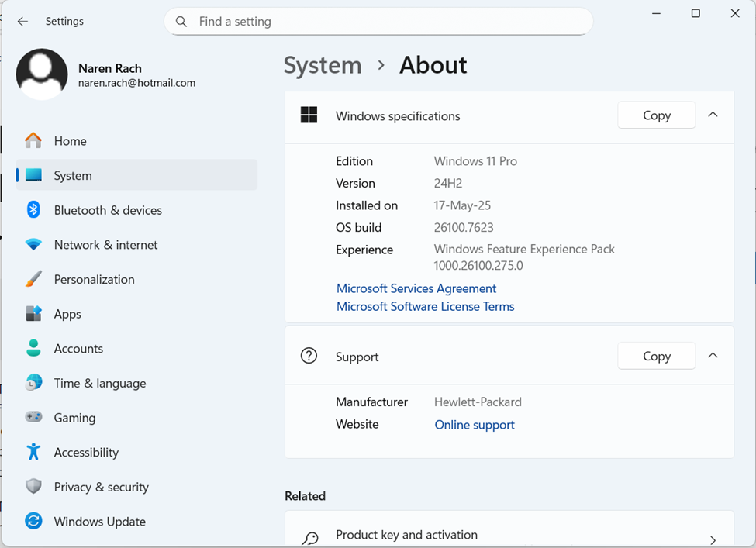
Task: Open the Accounts person icon
Action: [33, 349]
